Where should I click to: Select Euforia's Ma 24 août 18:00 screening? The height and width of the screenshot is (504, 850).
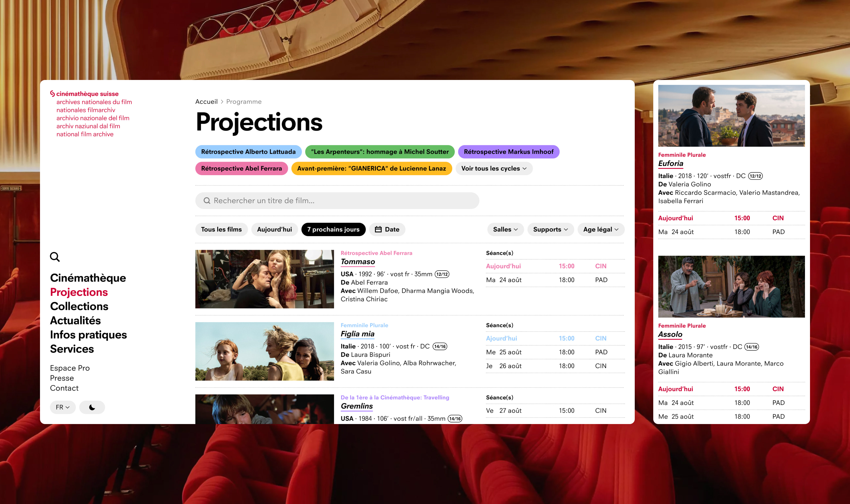point(731,232)
